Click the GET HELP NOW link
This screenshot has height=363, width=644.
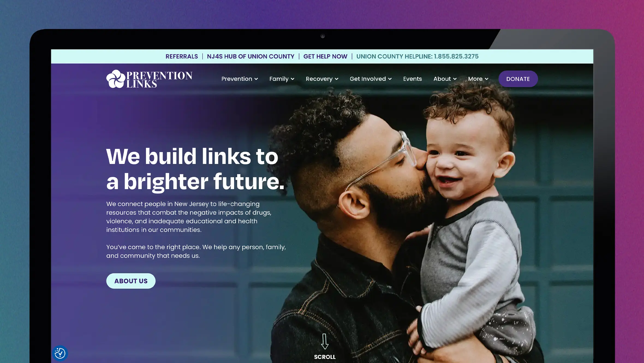point(325,56)
